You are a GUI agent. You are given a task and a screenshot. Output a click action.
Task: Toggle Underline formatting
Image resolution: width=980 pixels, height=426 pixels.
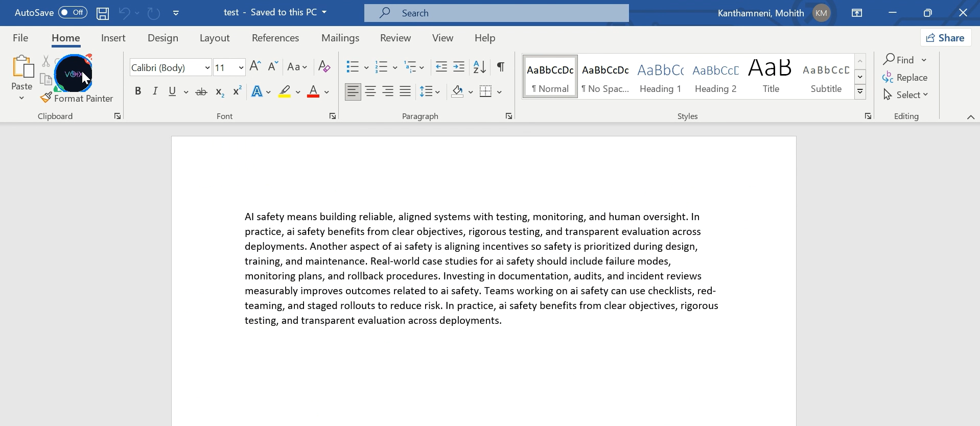(172, 91)
